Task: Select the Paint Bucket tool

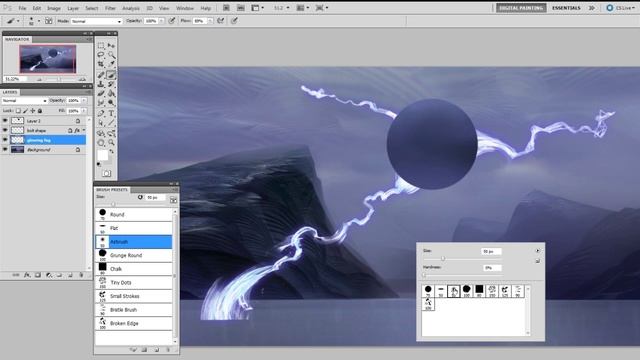Action: click(x=111, y=93)
